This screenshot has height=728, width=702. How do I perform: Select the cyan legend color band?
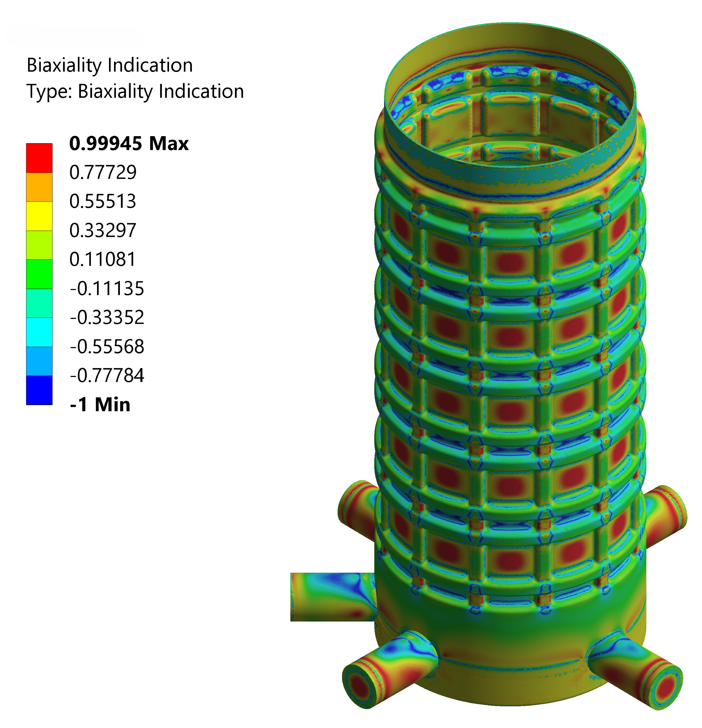coord(39,332)
